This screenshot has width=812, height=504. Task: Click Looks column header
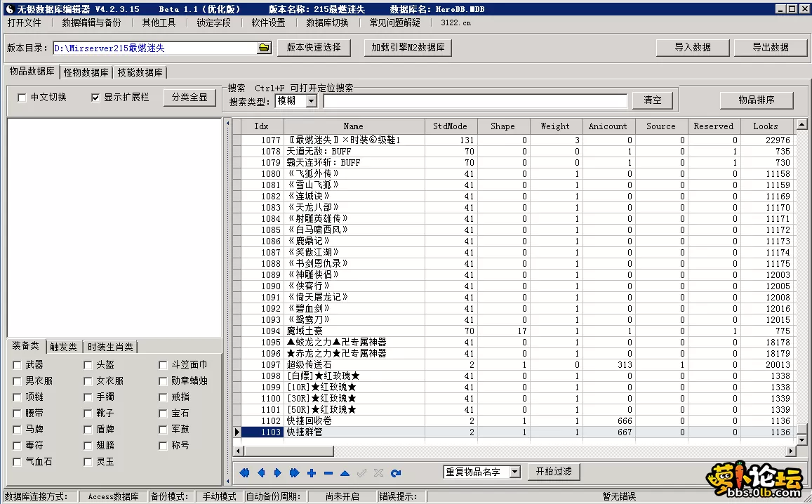pos(766,126)
